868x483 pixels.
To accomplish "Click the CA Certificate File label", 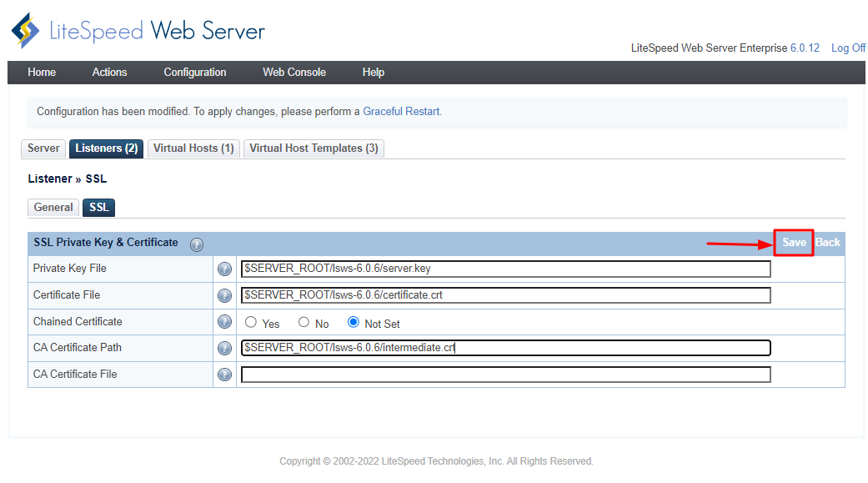I will 75,374.
